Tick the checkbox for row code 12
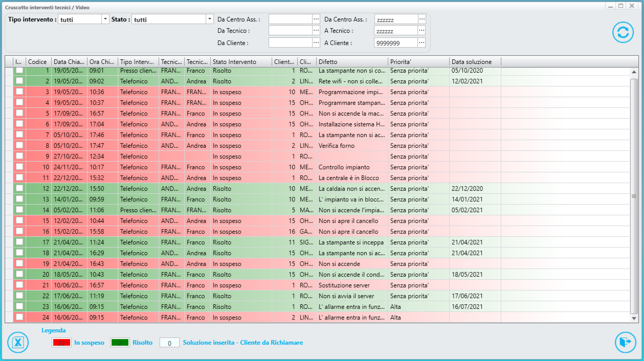The height and width of the screenshot is (361, 644). point(19,188)
